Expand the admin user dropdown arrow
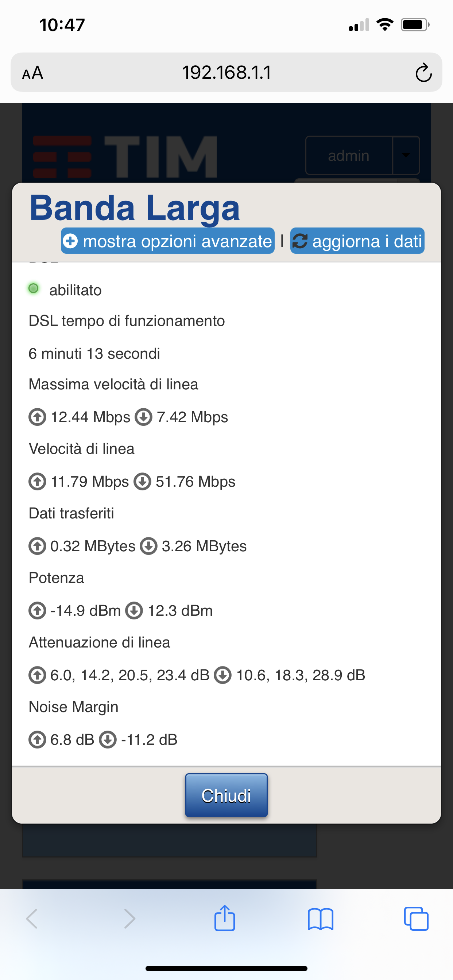 pyautogui.click(x=406, y=155)
